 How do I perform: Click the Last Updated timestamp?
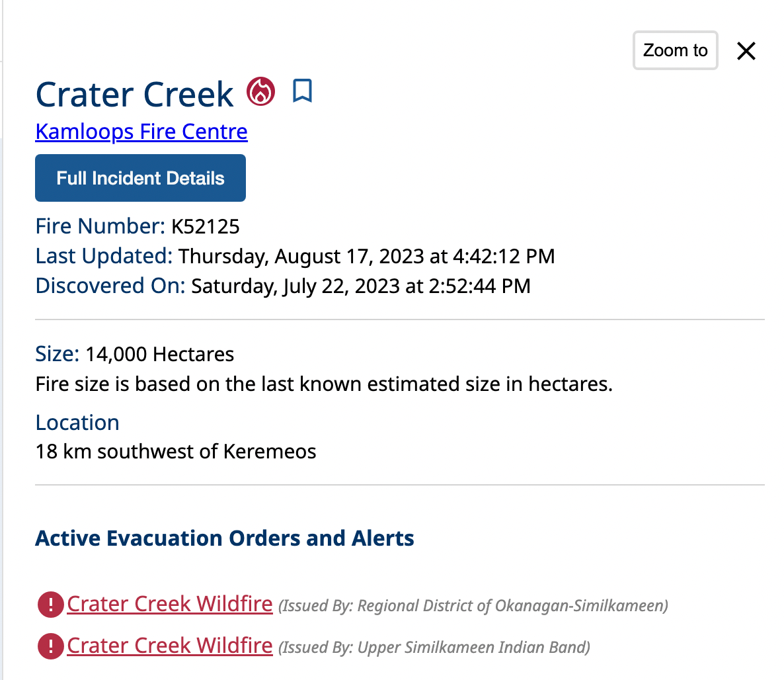[366, 256]
